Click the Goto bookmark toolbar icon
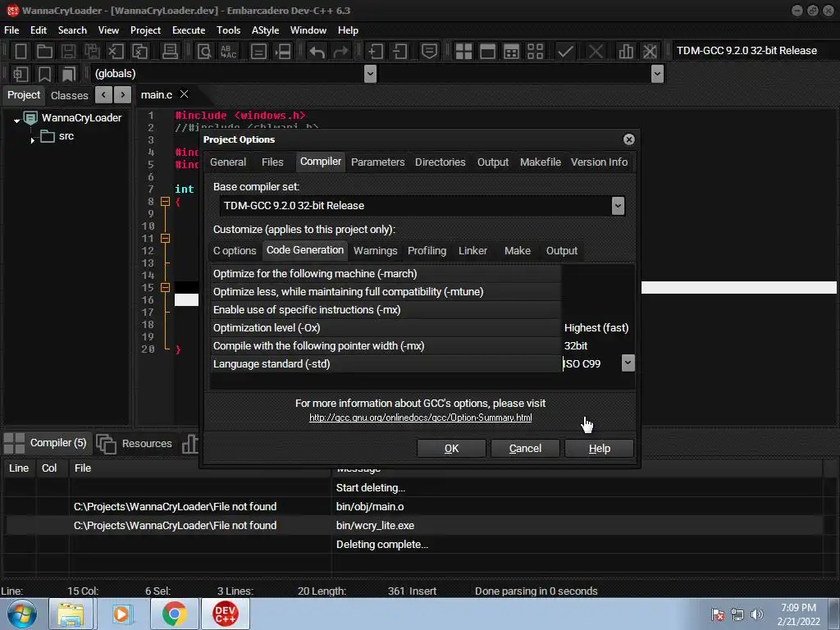Screen dimensions: 840x630 [69, 73]
